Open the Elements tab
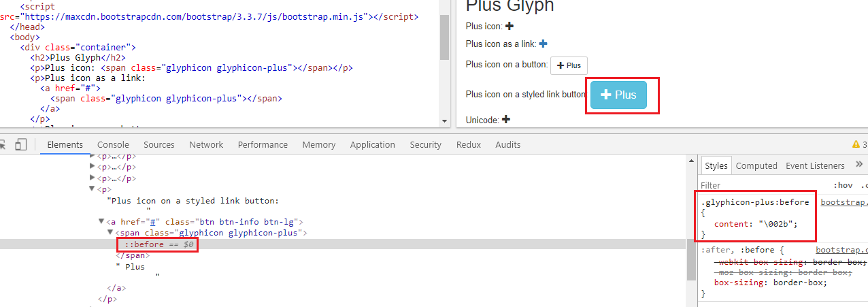 [x=65, y=144]
